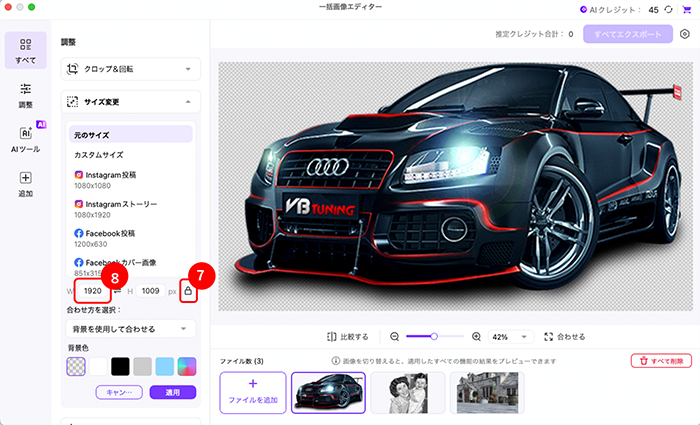Screen dimensions: 700x425
Task: Click the AIクレジット diamond icon
Action: pyautogui.click(x=583, y=9)
